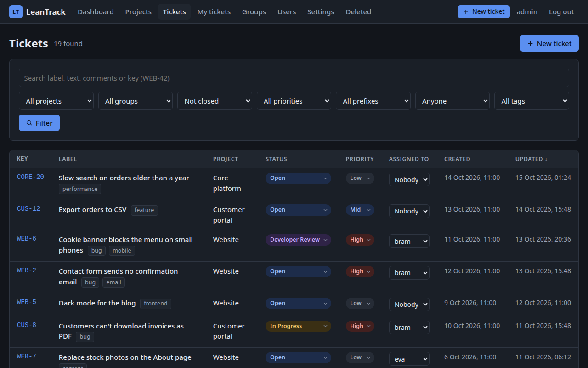Click the performance tag on CORE-20
This screenshot has height=368, width=588.
pyautogui.click(x=80, y=189)
